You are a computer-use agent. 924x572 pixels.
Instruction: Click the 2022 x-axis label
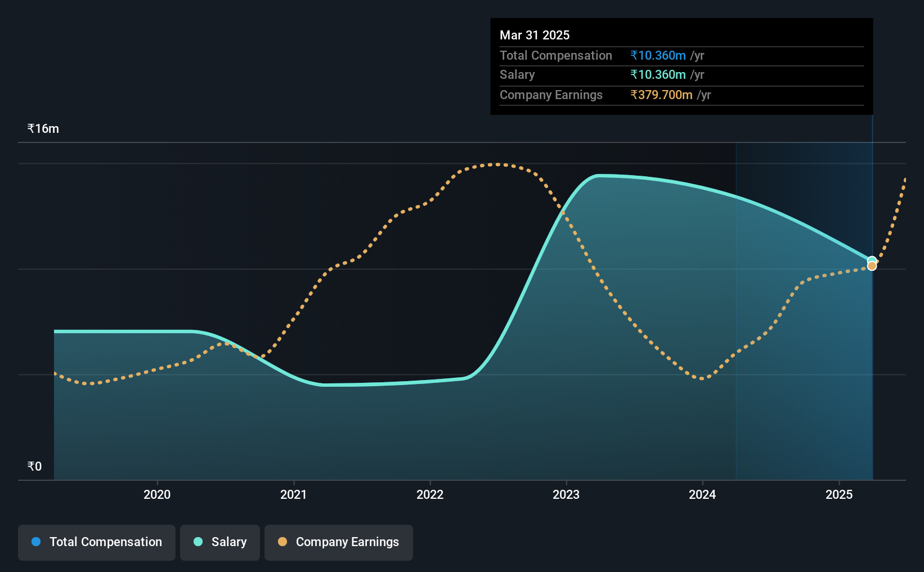pos(430,494)
